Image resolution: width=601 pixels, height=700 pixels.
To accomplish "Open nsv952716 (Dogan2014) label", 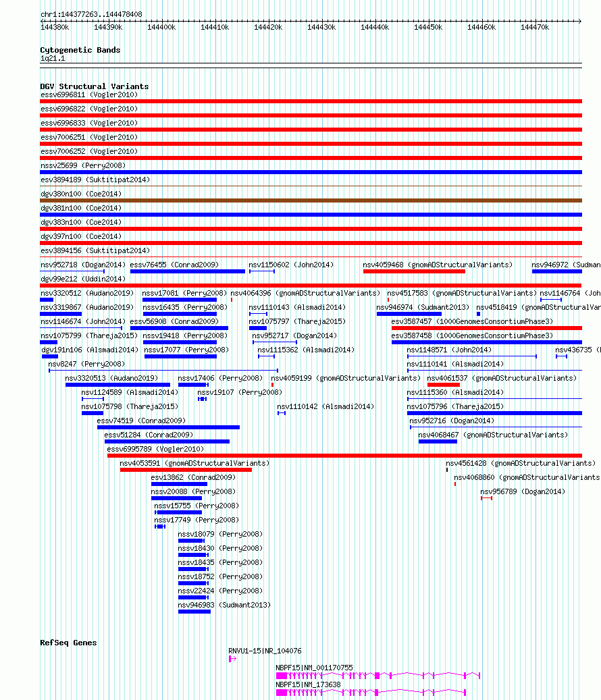I will [x=452, y=421].
